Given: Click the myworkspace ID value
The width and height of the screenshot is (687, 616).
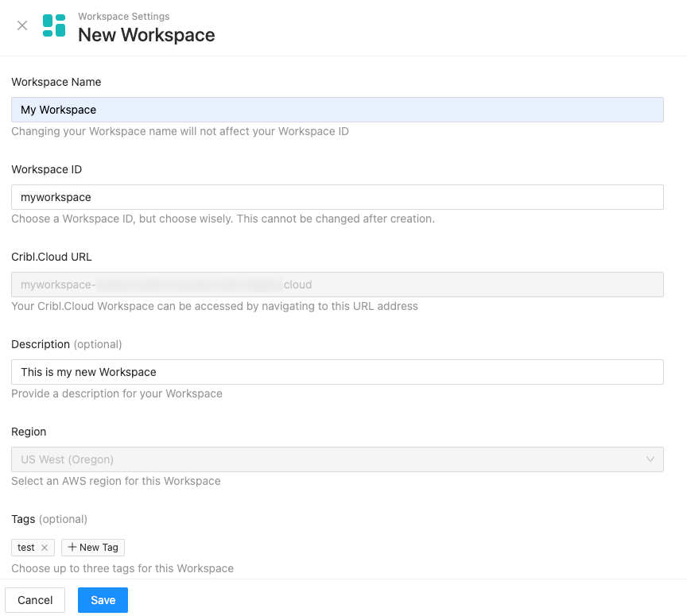Looking at the screenshot, I should tap(53, 196).
